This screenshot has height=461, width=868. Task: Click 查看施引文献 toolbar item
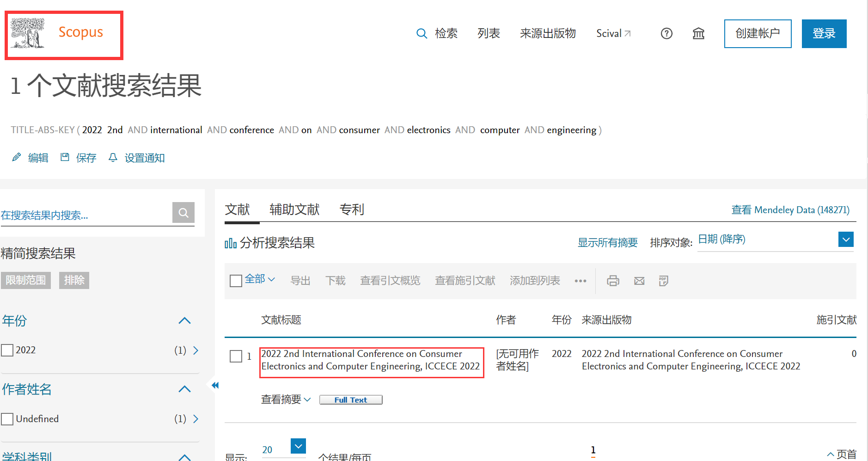(x=465, y=281)
